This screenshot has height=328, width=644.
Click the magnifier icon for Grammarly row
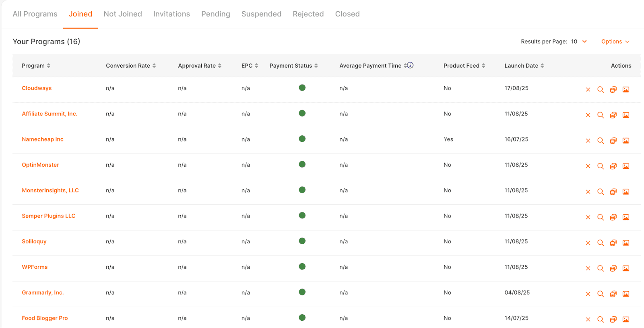[601, 294]
